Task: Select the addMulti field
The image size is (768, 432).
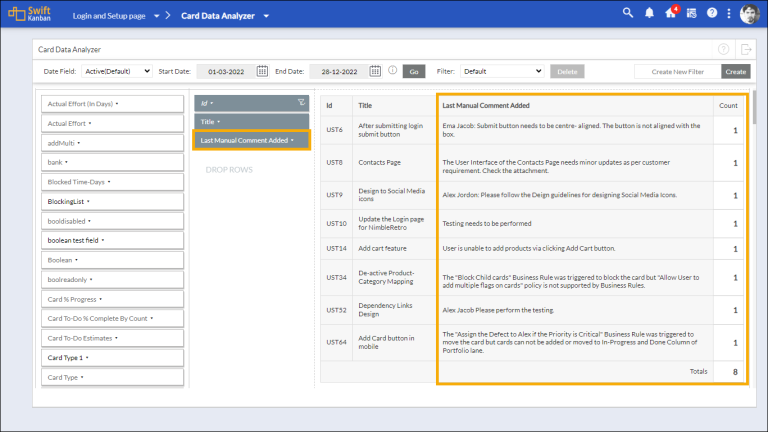Action: coord(112,143)
